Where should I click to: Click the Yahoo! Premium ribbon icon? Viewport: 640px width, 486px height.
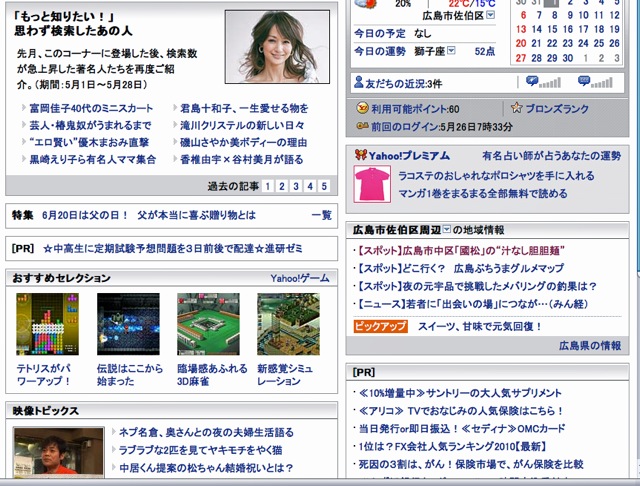pyautogui.click(x=360, y=154)
